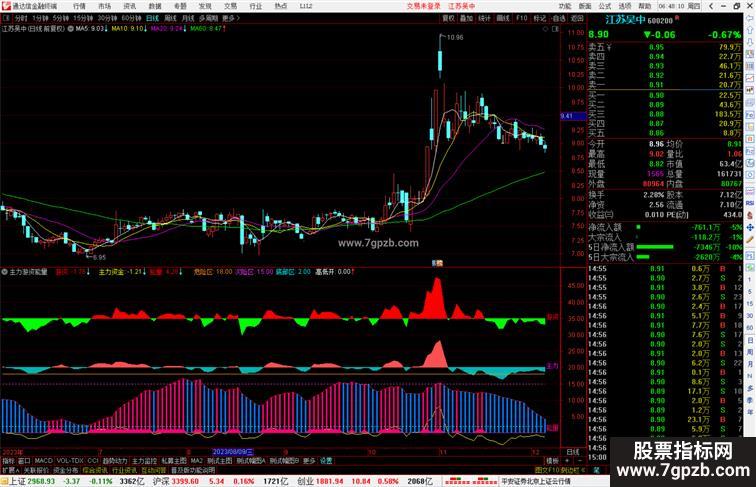Switch chart to 5分钟 period
Viewport: 756px width, 487px height.
click(x=61, y=18)
